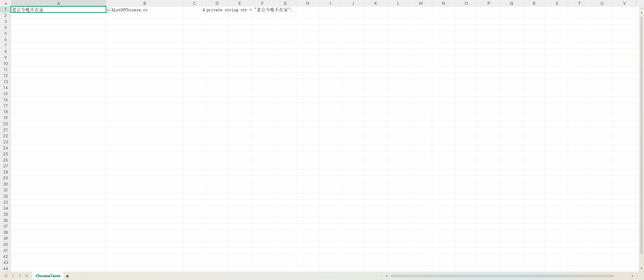Click the last sheet navigation arrow

coord(27,276)
